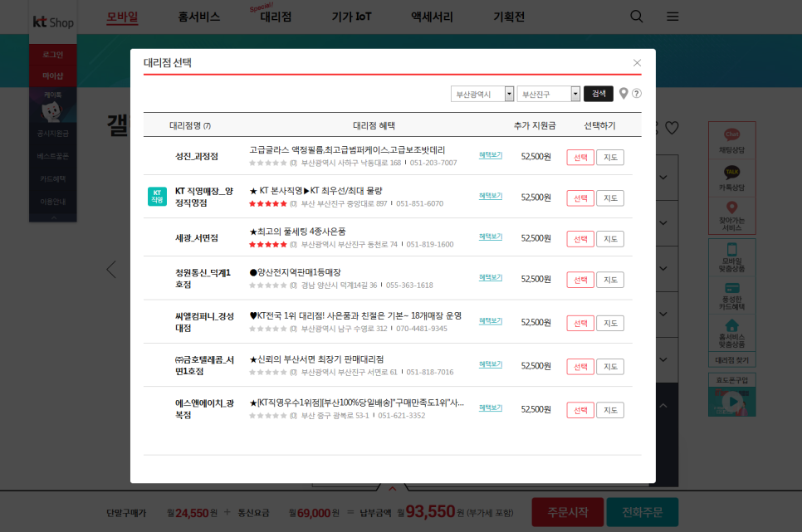Viewport: 802px width, 532px height.
Task: Open 베스트꿀폰 in sidebar
Action: tap(52, 156)
